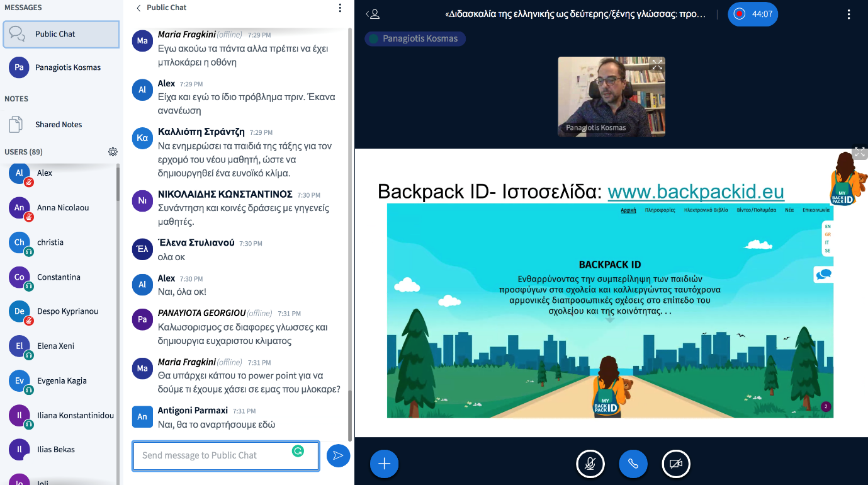Click the Panagiotis Kosmas talking indicator

coord(415,39)
